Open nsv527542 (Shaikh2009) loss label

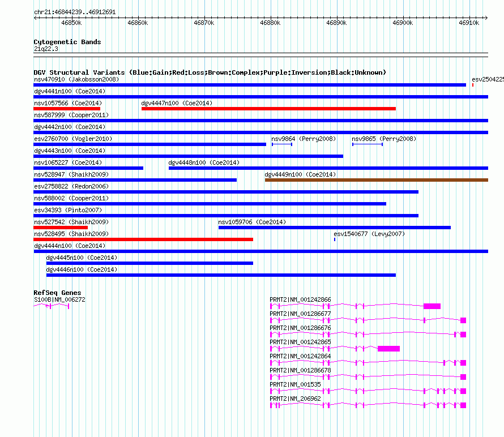pos(71,222)
